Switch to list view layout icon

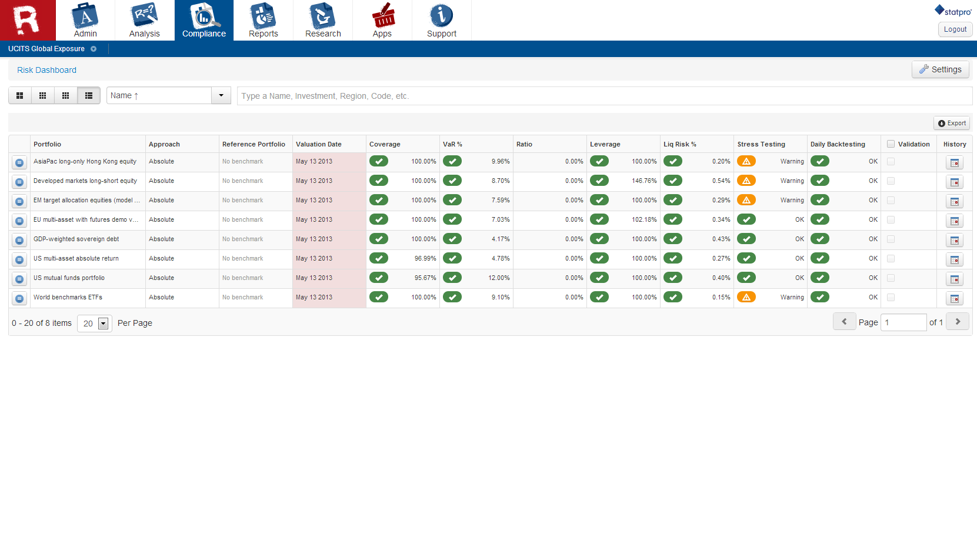click(x=89, y=95)
